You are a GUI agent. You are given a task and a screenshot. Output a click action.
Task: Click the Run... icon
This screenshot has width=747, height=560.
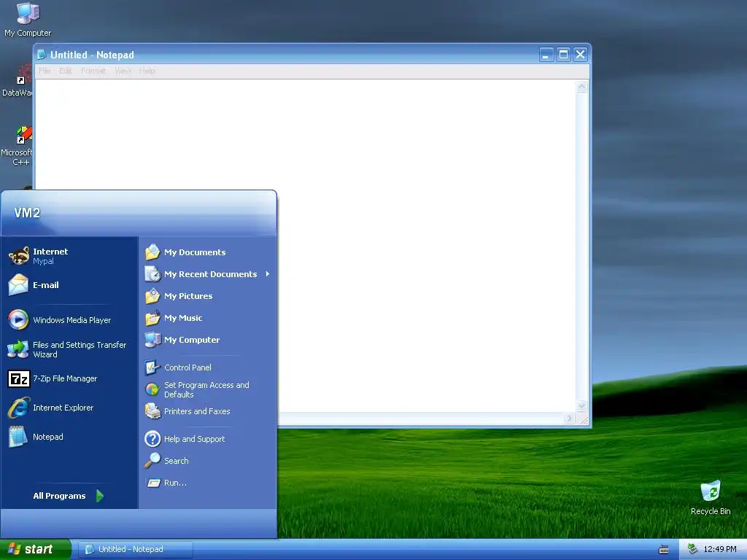pyautogui.click(x=153, y=483)
